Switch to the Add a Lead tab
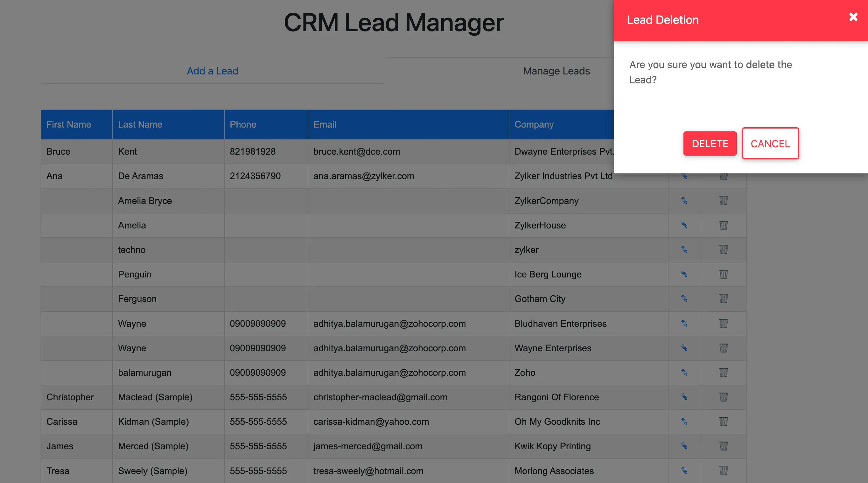868x483 pixels. [x=212, y=71]
